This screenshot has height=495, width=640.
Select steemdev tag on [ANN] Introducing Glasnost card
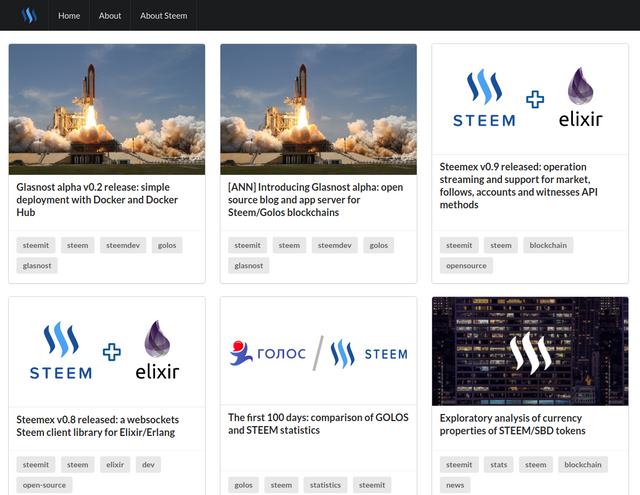click(335, 245)
